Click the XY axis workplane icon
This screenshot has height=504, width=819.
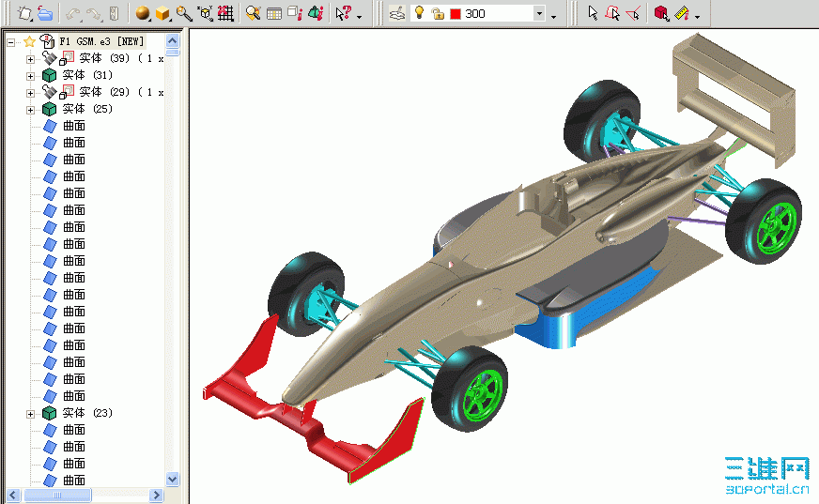pos(205,13)
